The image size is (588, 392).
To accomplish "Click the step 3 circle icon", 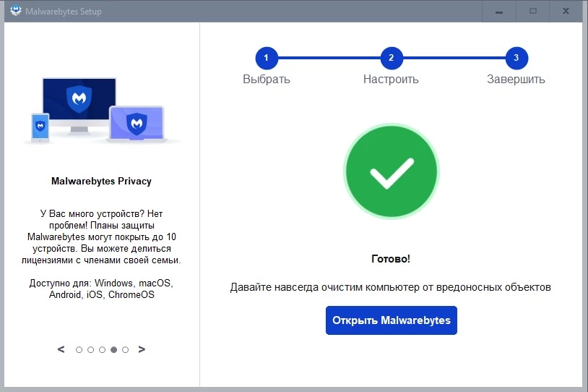I will [516, 58].
